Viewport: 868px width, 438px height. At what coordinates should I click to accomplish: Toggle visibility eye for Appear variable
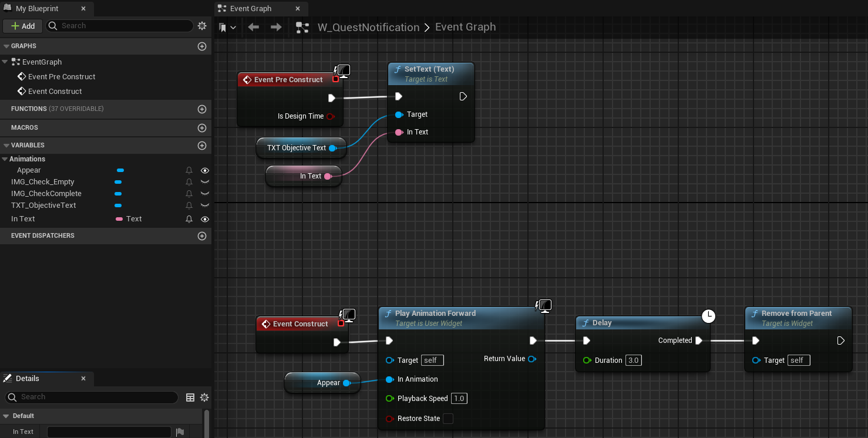coord(205,170)
